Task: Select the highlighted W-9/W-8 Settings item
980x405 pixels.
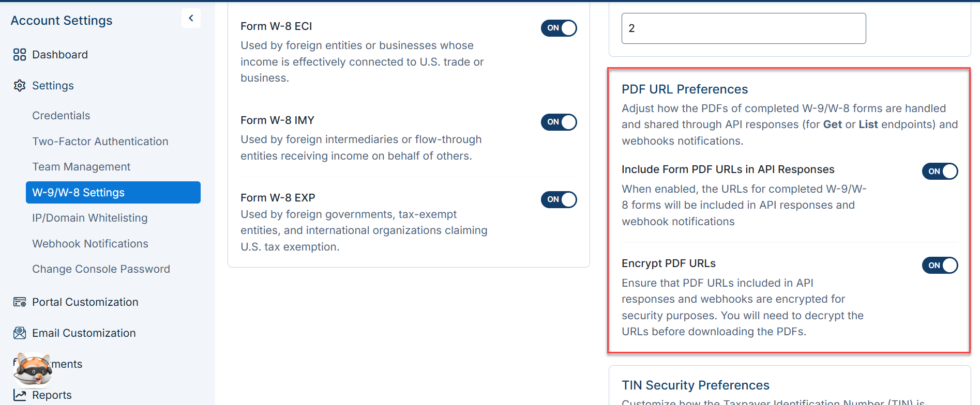Action: coord(113,192)
